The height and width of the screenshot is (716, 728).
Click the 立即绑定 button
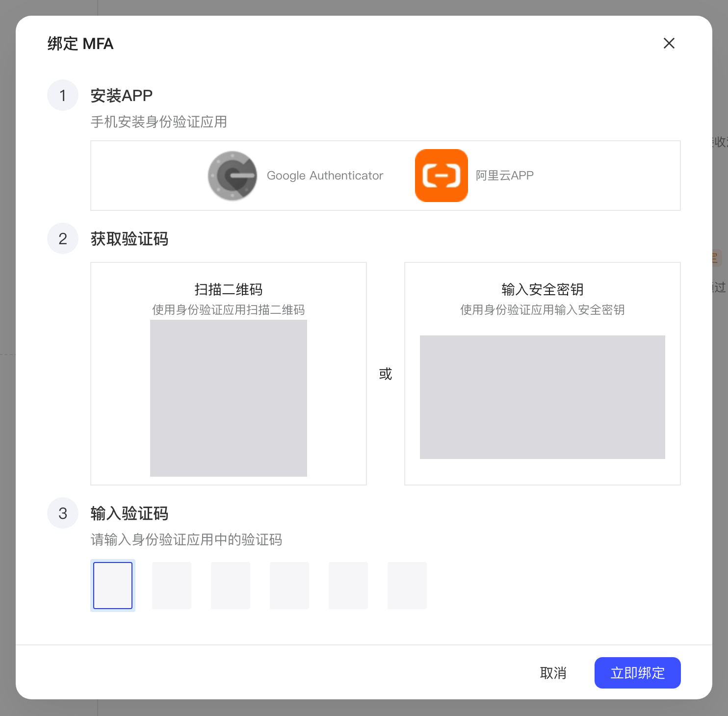tap(637, 673)
